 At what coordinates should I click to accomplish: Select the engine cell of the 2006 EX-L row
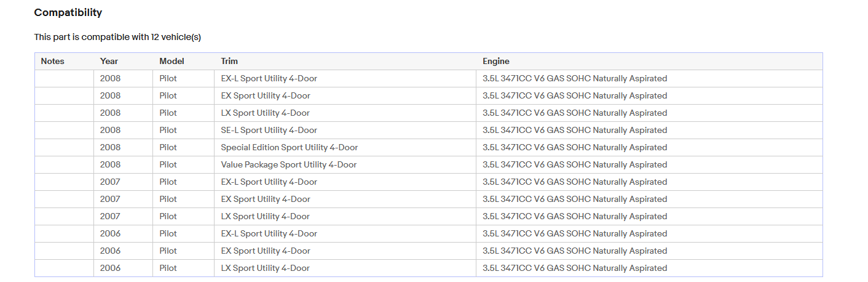click(649, 233)
